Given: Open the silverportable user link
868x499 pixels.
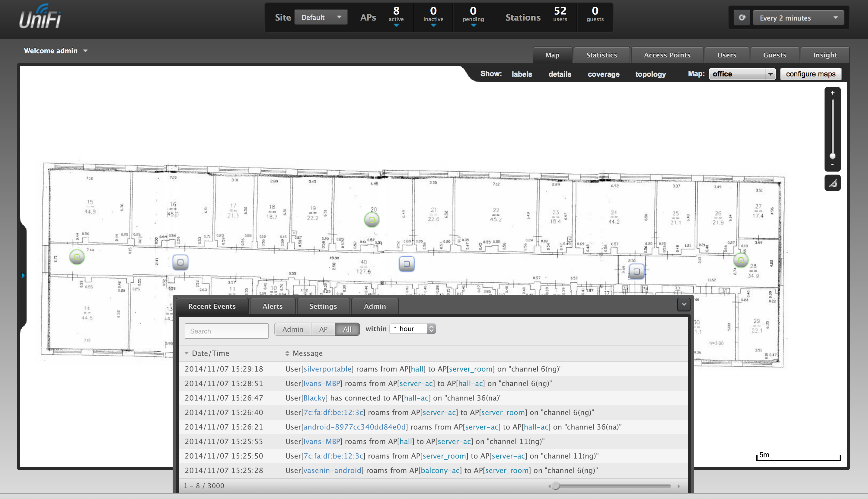Looking at the screenshot, I should (x=327, y=369).
